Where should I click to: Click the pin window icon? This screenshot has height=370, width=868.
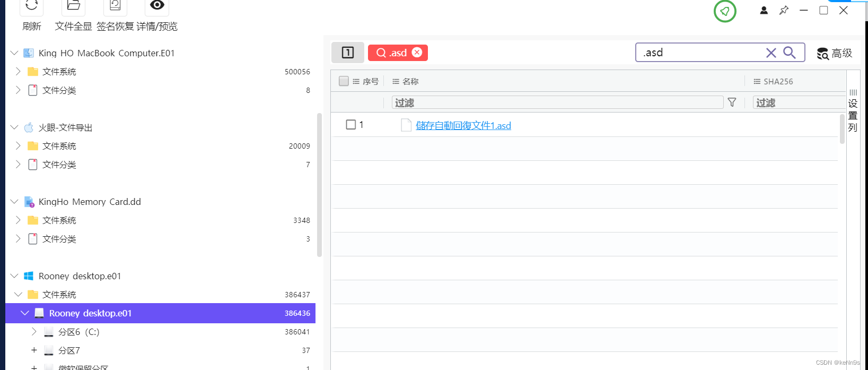[x=784, y=10]
